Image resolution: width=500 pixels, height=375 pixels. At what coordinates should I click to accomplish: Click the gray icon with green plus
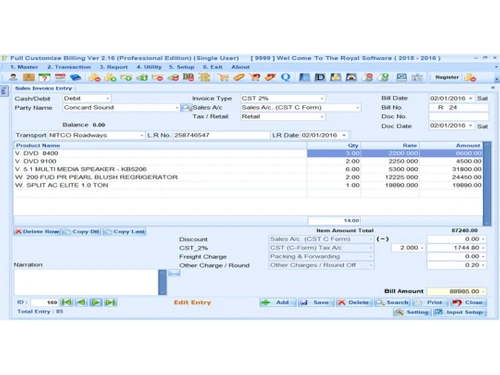384,77
